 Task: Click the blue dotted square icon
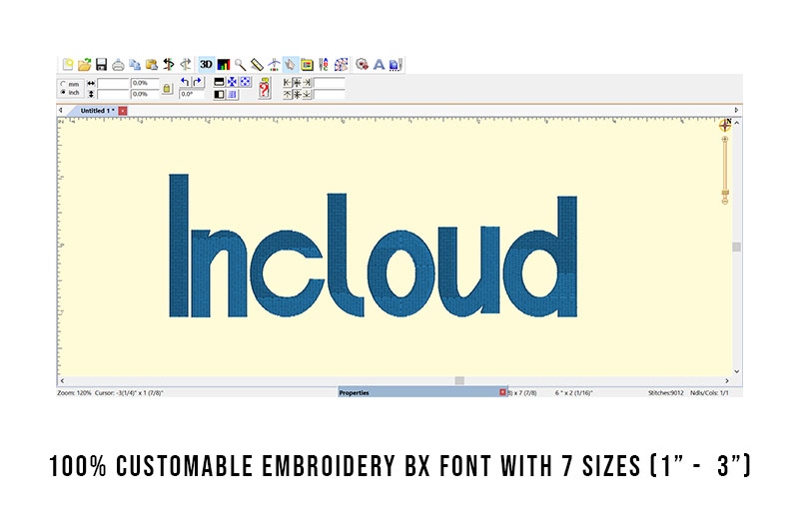coord(245,82)
